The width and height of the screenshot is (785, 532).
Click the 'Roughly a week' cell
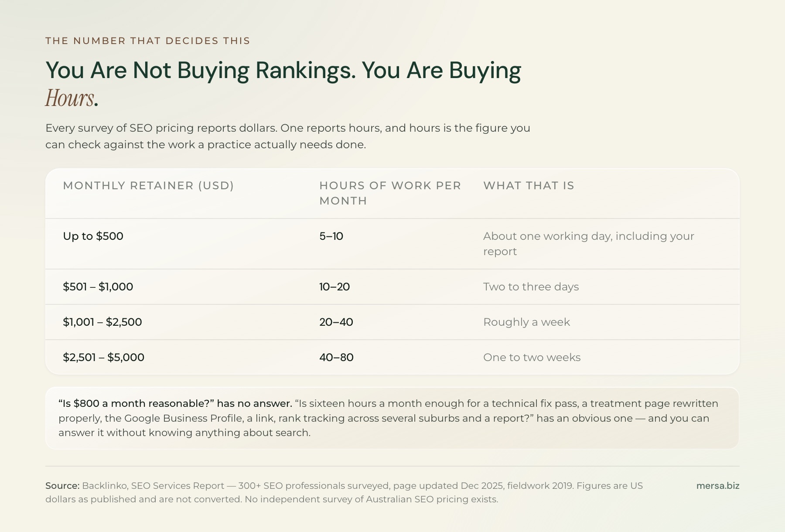(x=527, y=322)
